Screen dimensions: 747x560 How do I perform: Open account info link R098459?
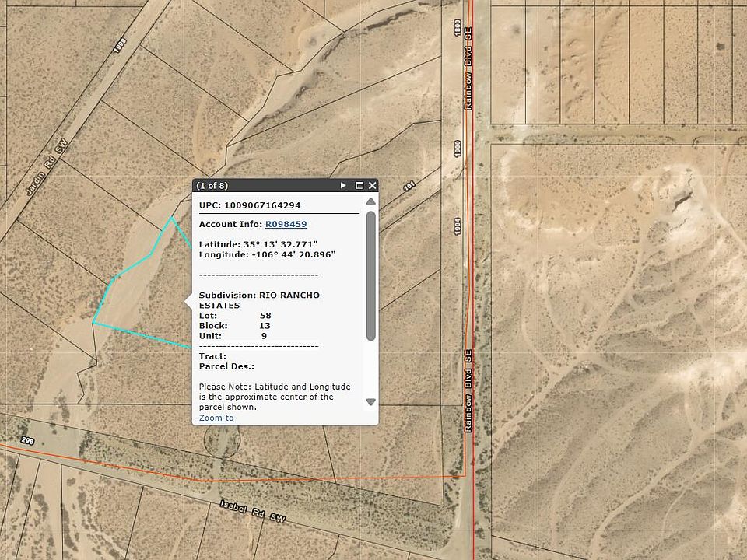coord(286,224)
